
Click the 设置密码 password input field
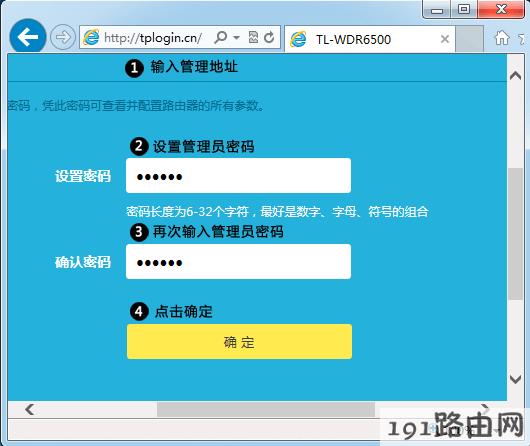(238, 175)
